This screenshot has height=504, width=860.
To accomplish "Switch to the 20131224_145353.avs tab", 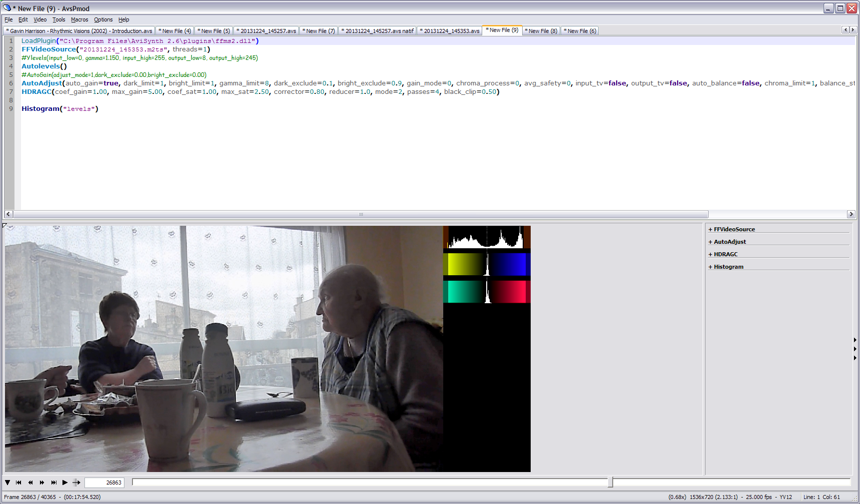I will tap(450, 31).
